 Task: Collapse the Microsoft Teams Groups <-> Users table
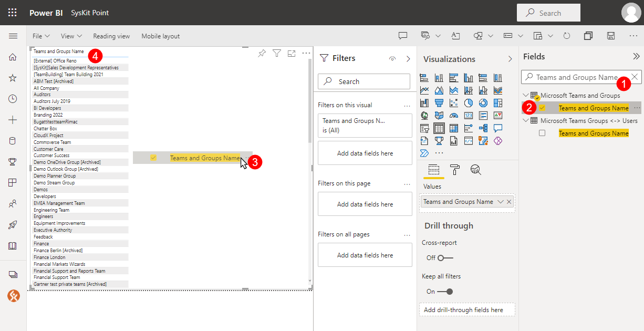(526, 121)
